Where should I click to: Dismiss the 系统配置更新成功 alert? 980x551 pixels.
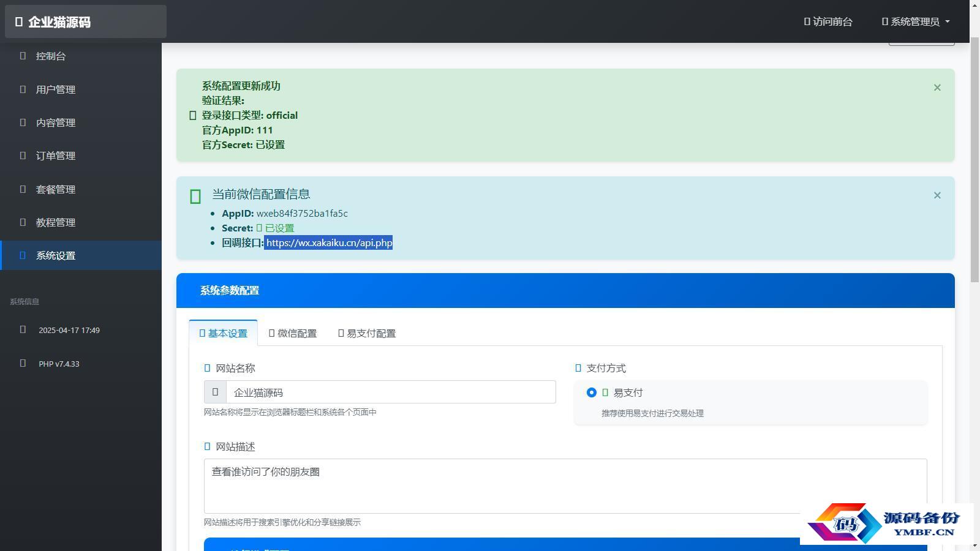(x=937, y=88)
